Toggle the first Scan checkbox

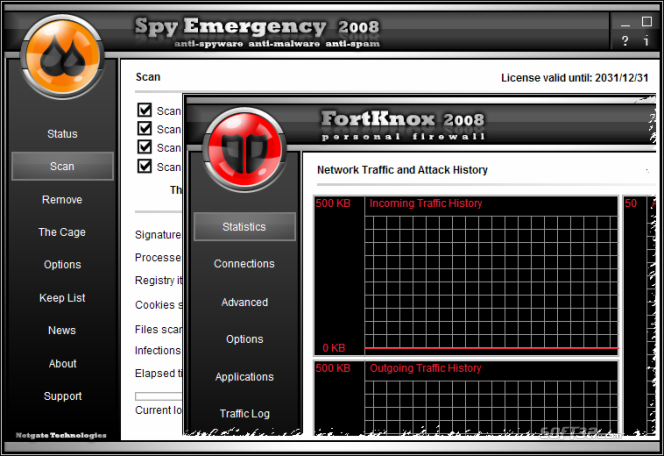pos(145,110)
